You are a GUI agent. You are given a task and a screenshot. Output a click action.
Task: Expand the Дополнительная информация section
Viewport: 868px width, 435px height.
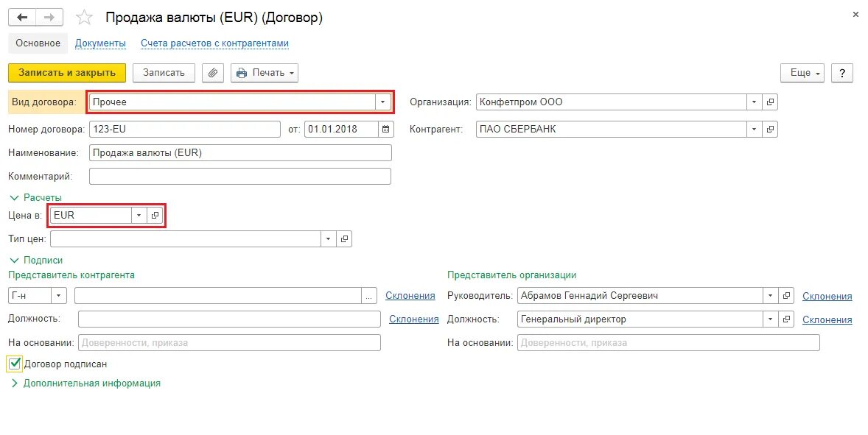(x=85, y=383)
